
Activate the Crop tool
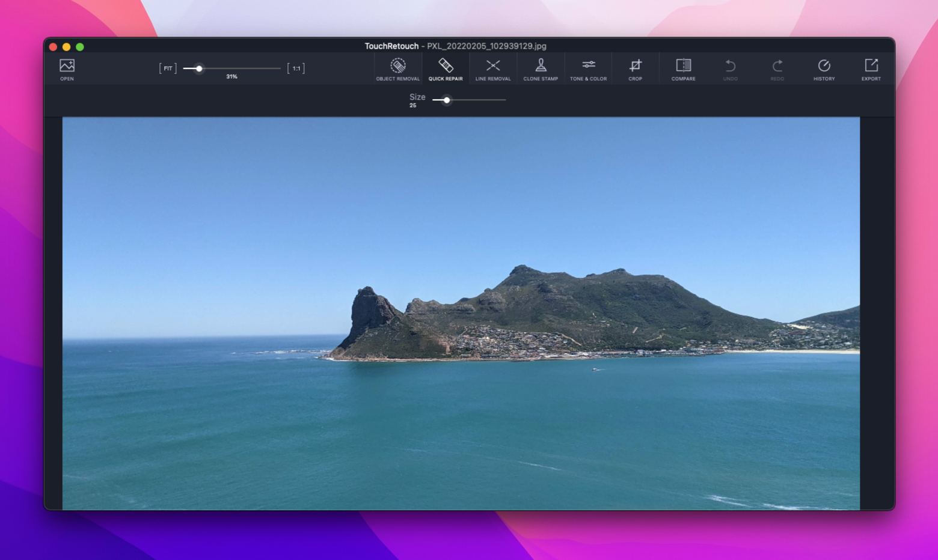click(x=635, y=68)
